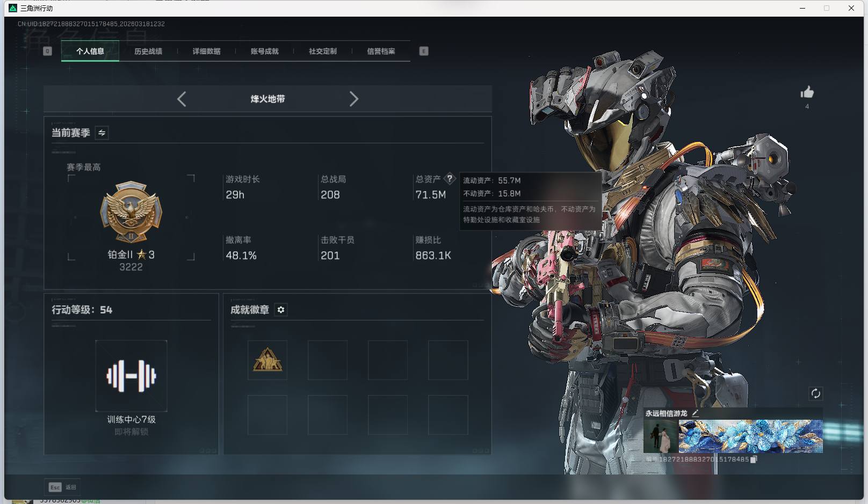Open the 历史战绩 tab
The height and width of the screenshot is (504, 868).
(x=148, y=51)
